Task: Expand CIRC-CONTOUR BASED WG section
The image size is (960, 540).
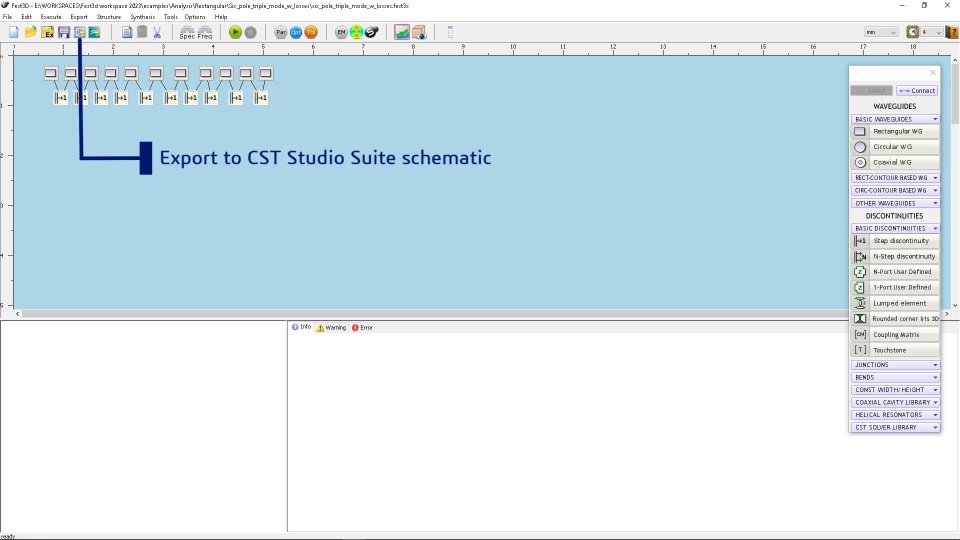Action: click(894, 190)
